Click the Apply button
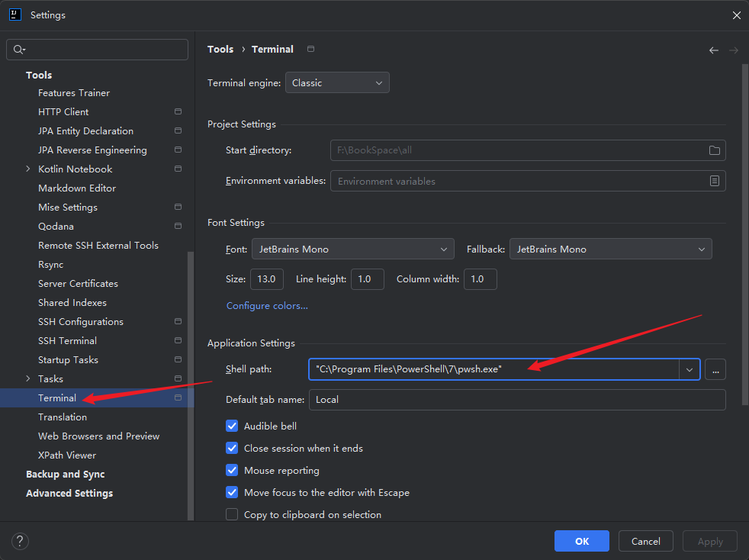 pos(710,541)
